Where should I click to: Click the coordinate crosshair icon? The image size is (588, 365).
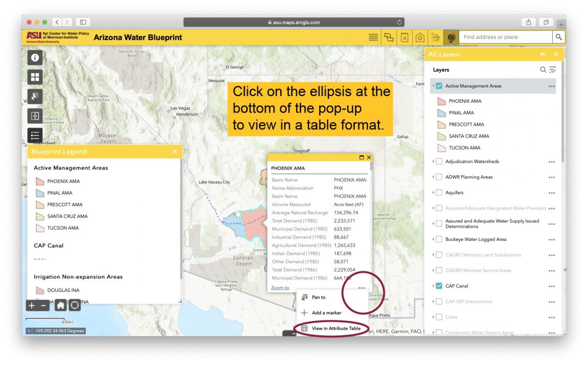[29, 331]
